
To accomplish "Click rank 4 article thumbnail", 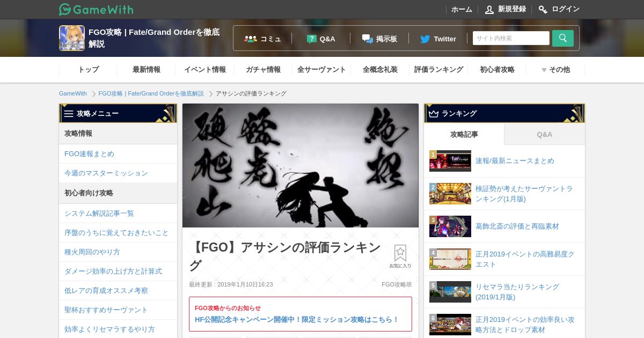I will (x=450, y=259).
